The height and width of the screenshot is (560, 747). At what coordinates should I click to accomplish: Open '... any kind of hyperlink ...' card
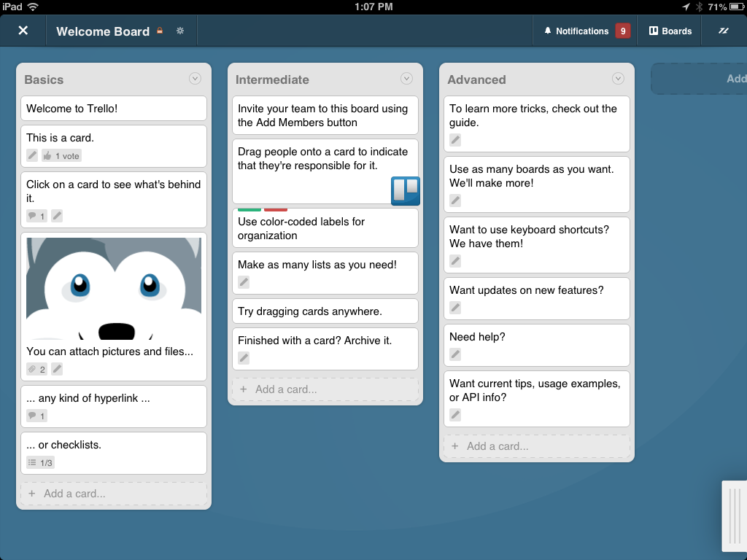point(114,406)
